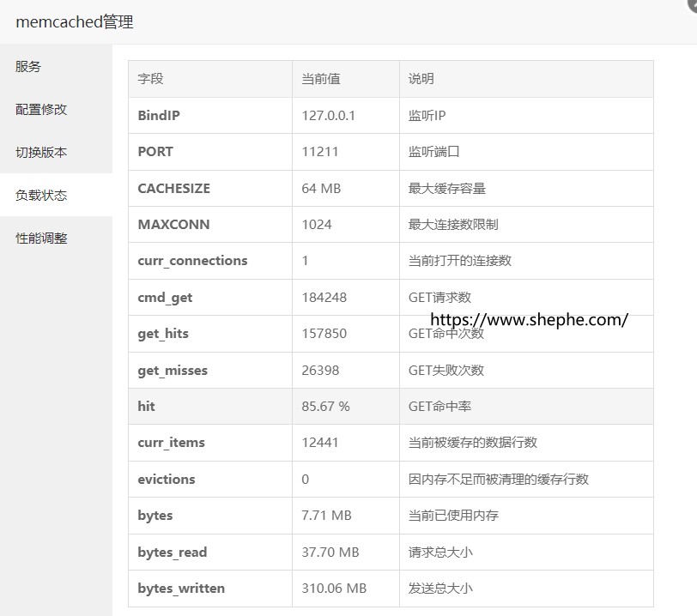
Task: Click the curr_connections field label
Action: click(x=192, y=261)
